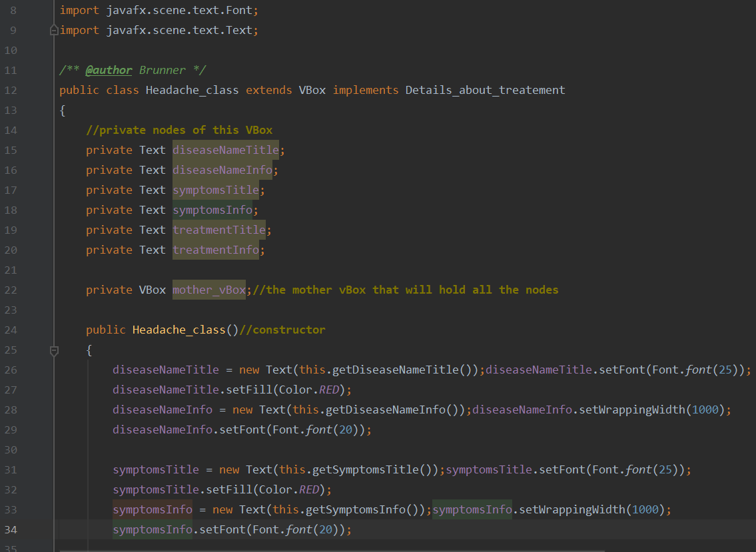The height and width of the screenshot is (552, 756).
Task: Click the diseaseNameTitle field declaration
Action: pos(226,150)
